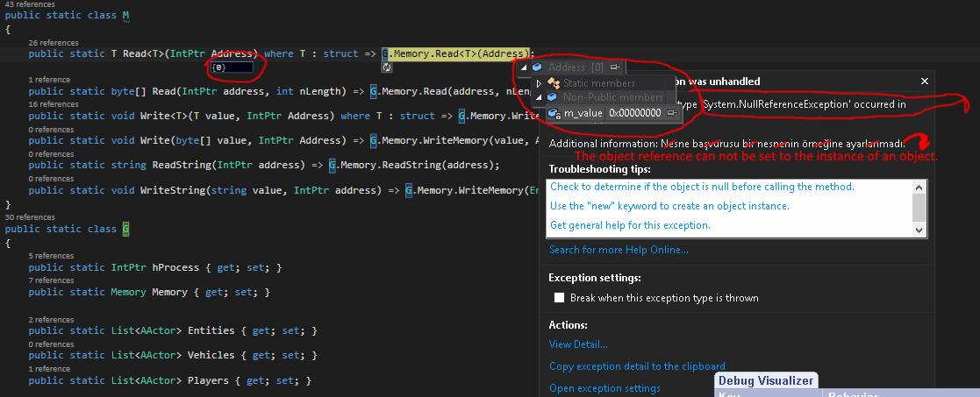Click the pinned {0} datatip under Address
Screen dimensions: 980x397
pos(232,67)
